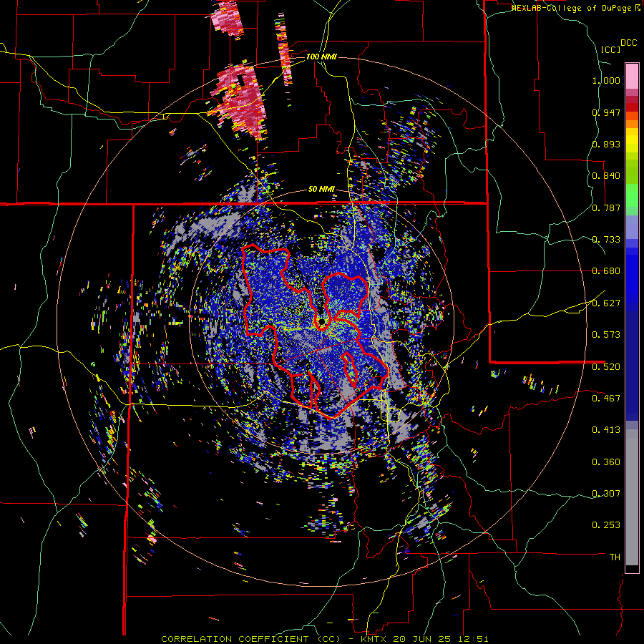Viewport: 644px width, 644px height.
Task: Click the 0.947 value on the color scale
Action: click(x=606, y=112)
